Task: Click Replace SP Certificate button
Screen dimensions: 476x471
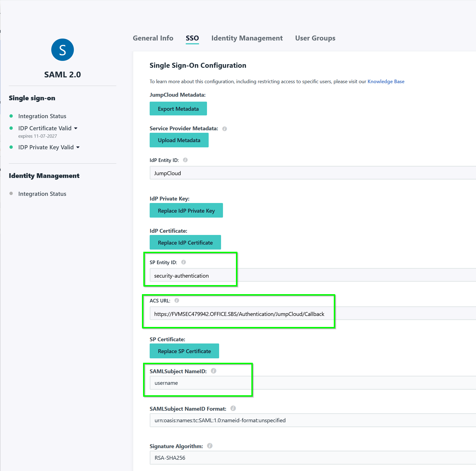Action: point(184,351)
